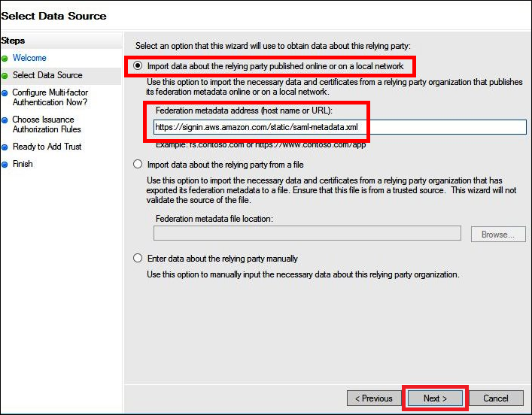The height and width of the screenshot is (415, 532).
Task: Click blue bullet beside Configure Multi-factor Authentication
Action: point(5,93)
